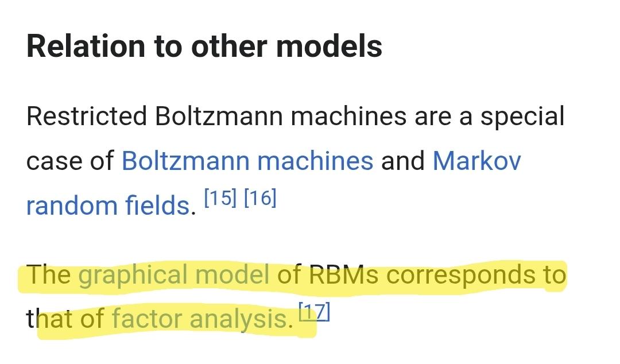This screenshot has height=364, width=620.
Task: Click the word and between blue links
Action: tap(403, 161)
